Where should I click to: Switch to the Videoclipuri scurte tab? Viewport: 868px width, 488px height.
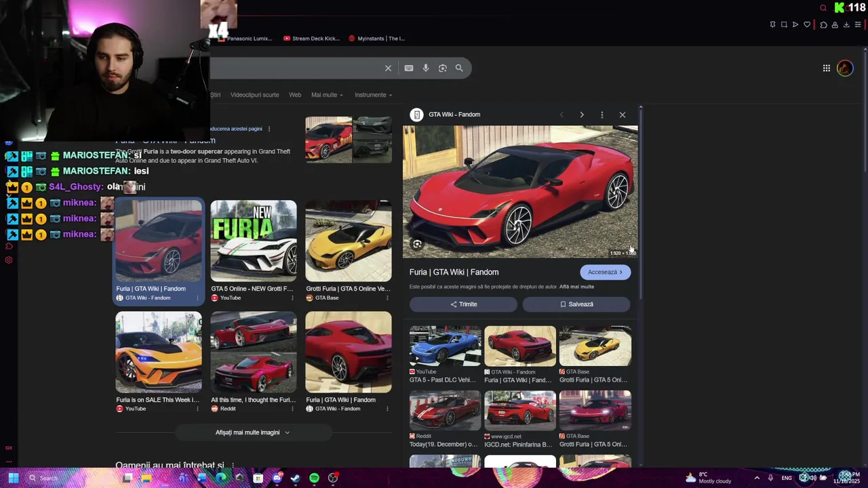[x=254, y=95]
